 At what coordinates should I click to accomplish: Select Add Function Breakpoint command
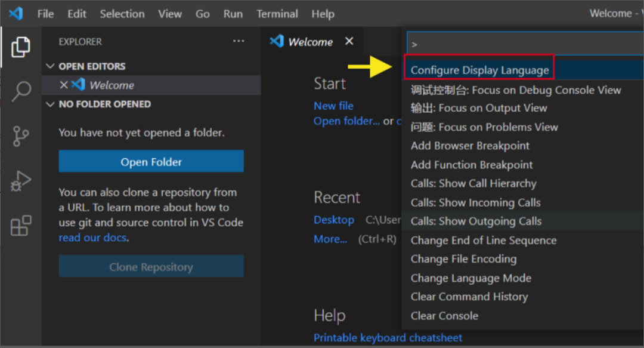point(522,165)
